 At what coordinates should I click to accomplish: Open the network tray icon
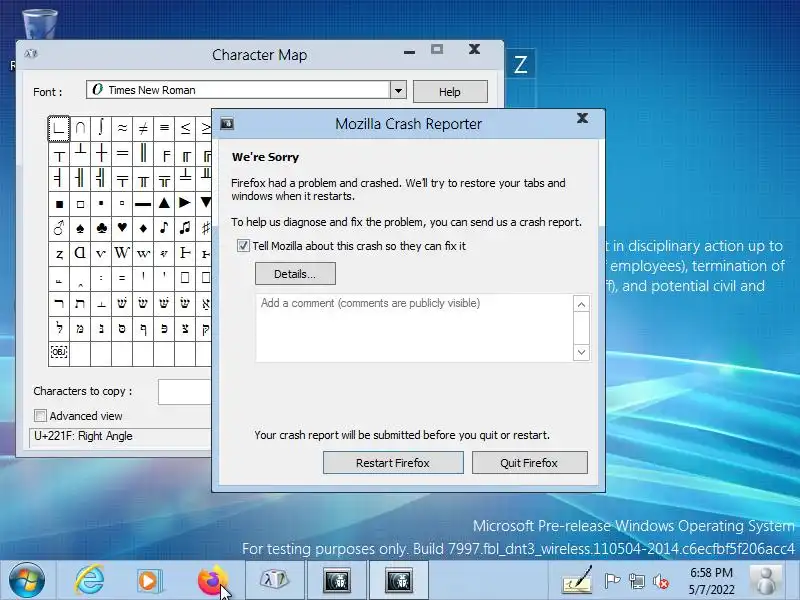click(x=636, y=581)
